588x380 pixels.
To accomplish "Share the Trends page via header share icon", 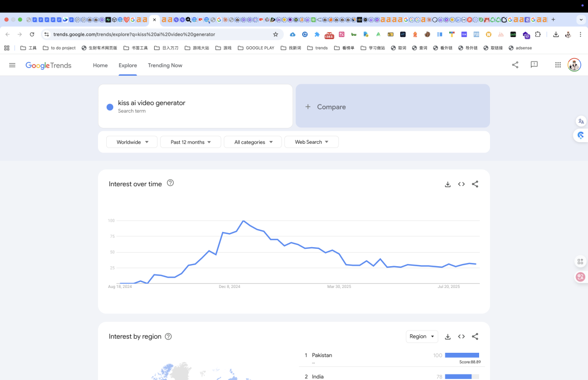I will pyautogui.click(x=515, y=65).
